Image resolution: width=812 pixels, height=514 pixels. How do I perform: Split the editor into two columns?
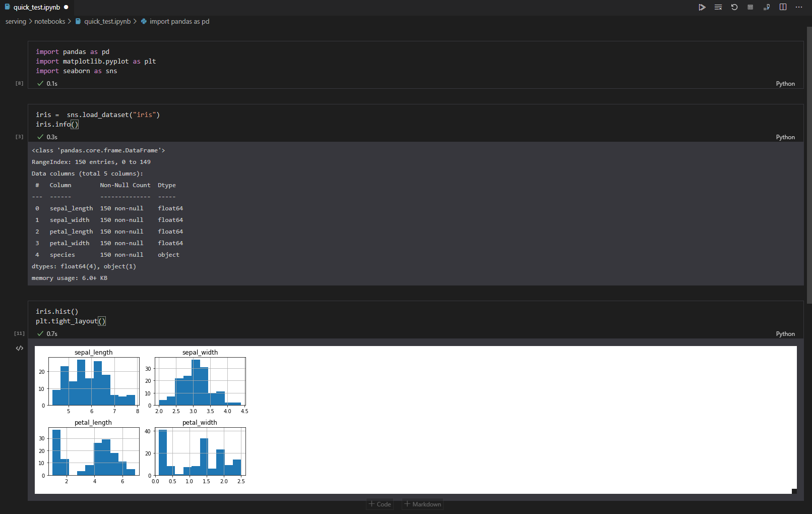coord(783,7)
